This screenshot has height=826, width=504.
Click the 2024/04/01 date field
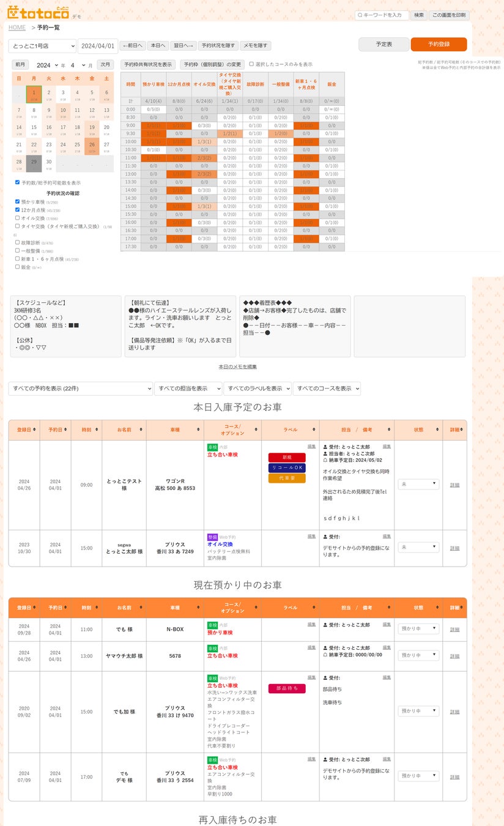pos(98,46)
